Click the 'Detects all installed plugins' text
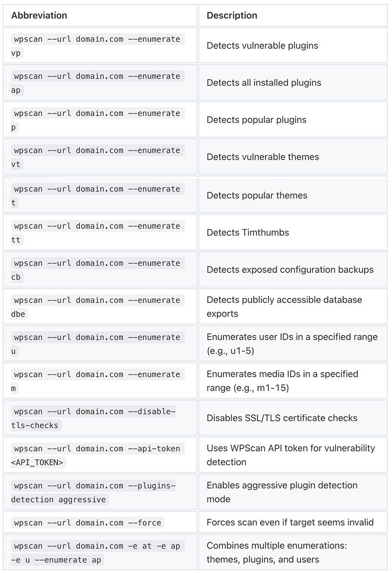This screenshot has height=573, width=392. point(264,82)
